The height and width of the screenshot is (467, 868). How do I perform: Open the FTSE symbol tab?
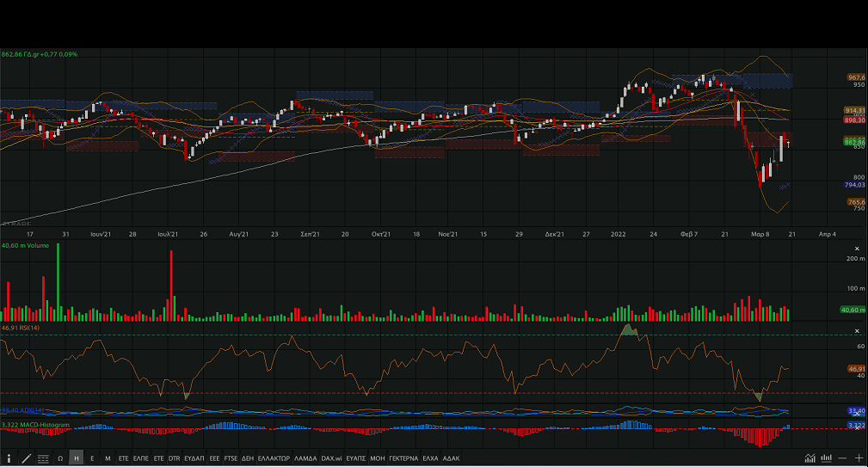pyautogui.click(x=231, y=458)
